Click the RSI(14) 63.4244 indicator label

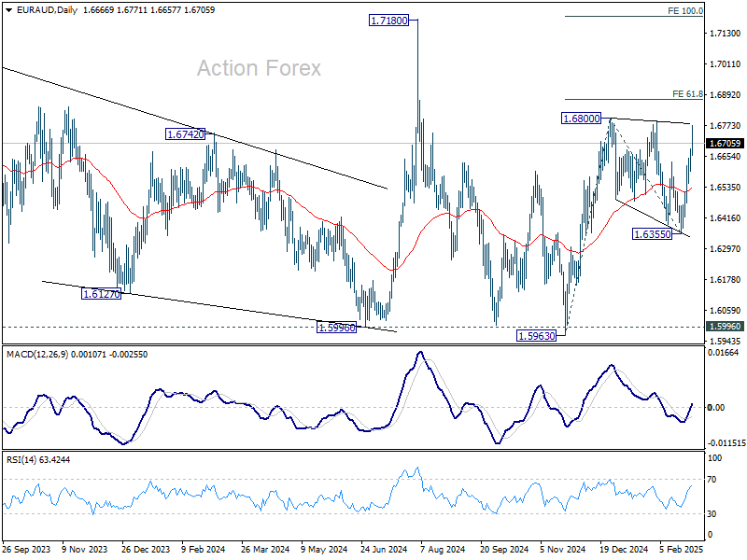38,459
